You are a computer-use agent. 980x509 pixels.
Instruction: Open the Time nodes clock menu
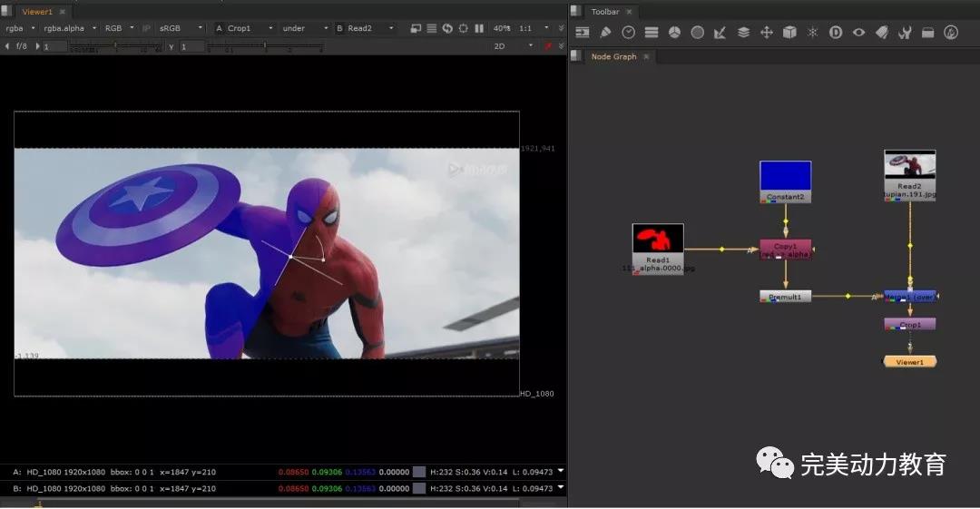click(x=628, y=33)
